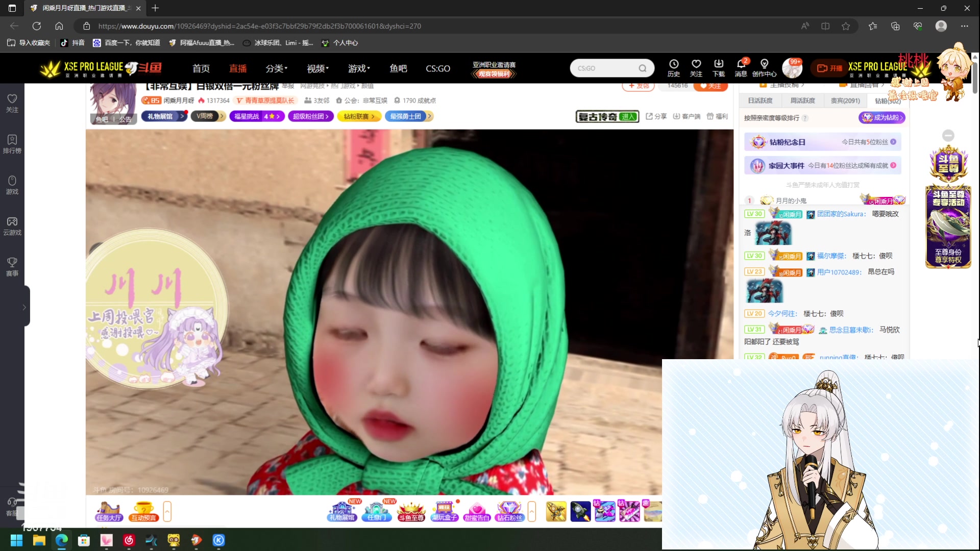Open 钻石粉丝 in the gift bar
The image size is (980, 551).
510,511
